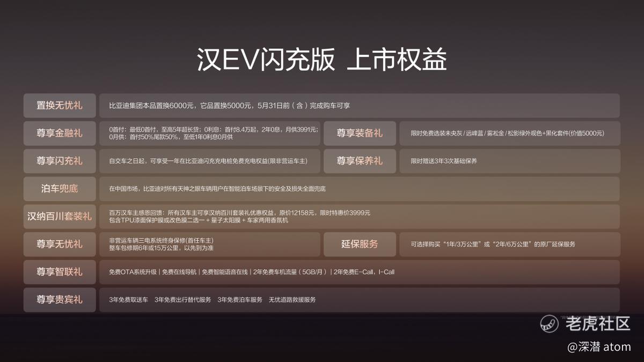Click the line starting 包含TPU漆面保护膜
Screen dimensions: 644x362
coord(199,220)
